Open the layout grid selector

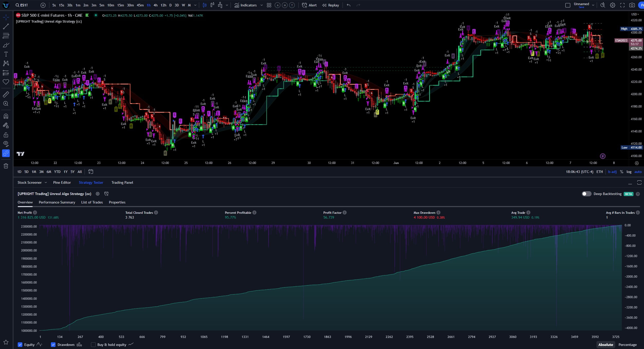(x=269, y=5)
